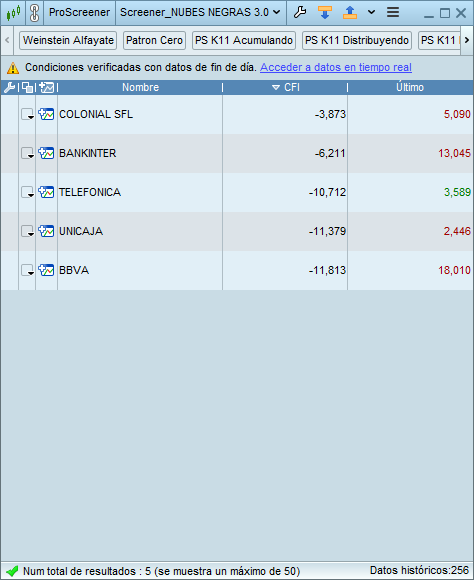Click the green checkmark status icon
Viewport: 474px width, 580px height.
click(12, 571)
